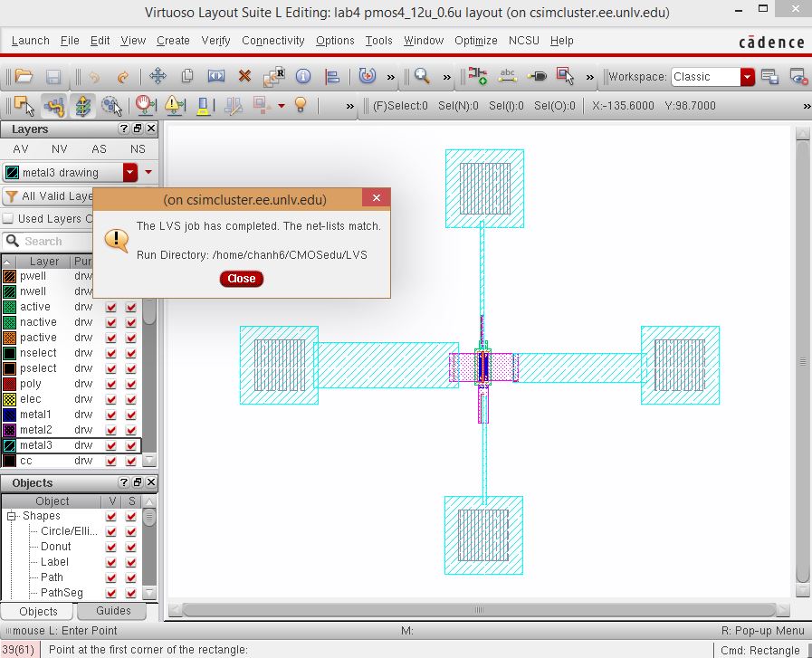Uncheck the metal1 layer visibility checkbox
The height and width of the screenshot is (658, 812).
click(x=111, y=415)
